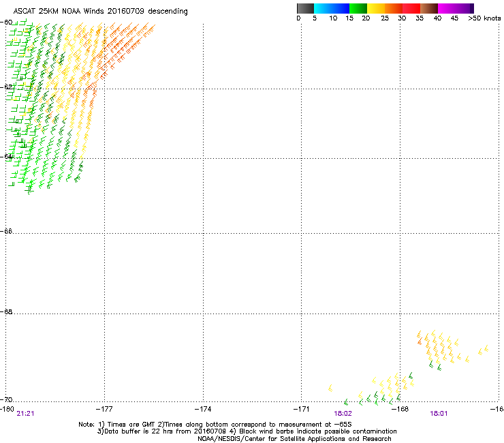Click the legend label '25' on the scale
The height and width of the screenshot is (443, 504).
pyautogui.click(x=385, y=18)
